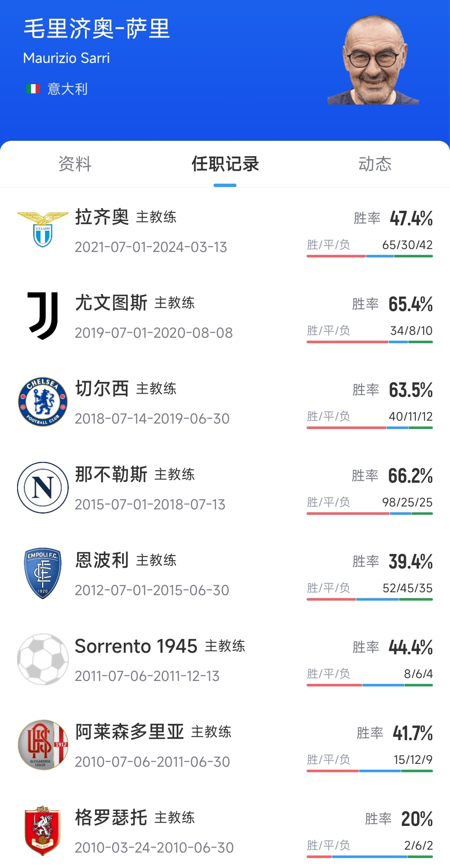Open the Alessandria club crest
This screenshot has width=450, height=868.
coord(42,745)
